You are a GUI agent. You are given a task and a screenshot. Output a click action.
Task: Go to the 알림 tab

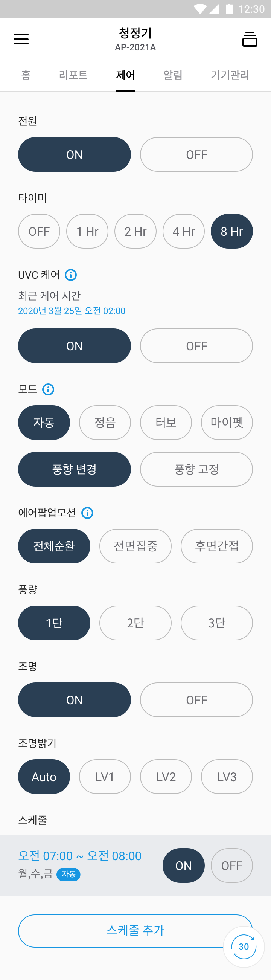(x=173, y=75)
